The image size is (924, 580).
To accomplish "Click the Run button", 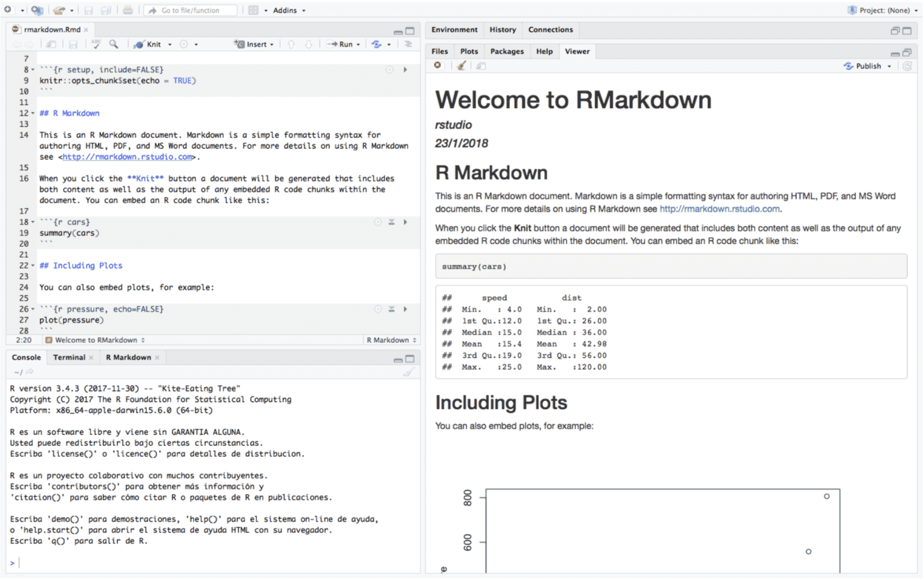I will click(x=341, y=44).
